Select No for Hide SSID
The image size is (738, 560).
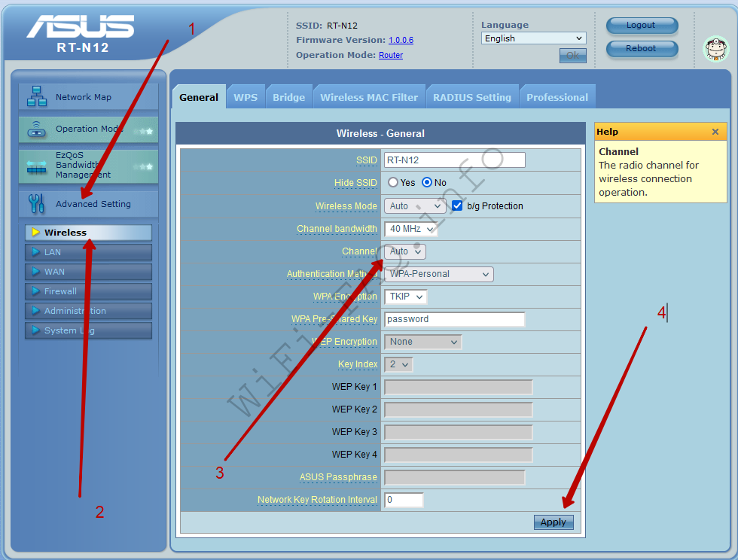tap(427, 183)
